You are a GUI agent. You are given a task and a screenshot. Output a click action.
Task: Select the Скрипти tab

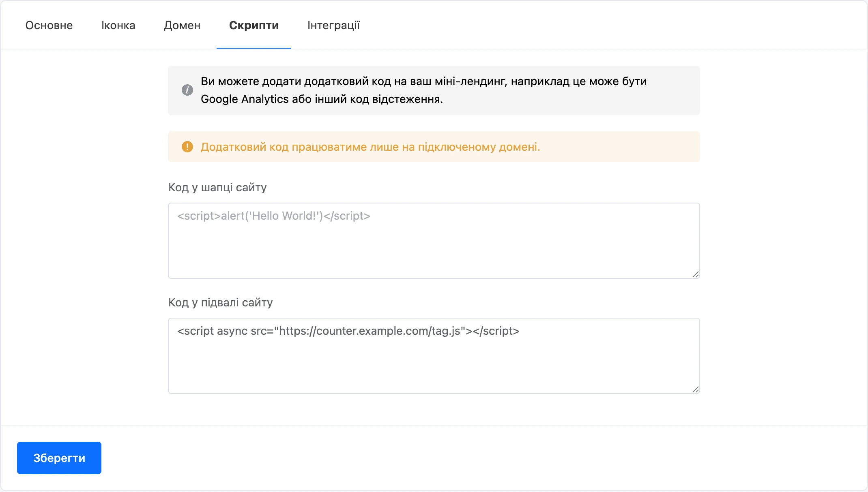(254, 25)
